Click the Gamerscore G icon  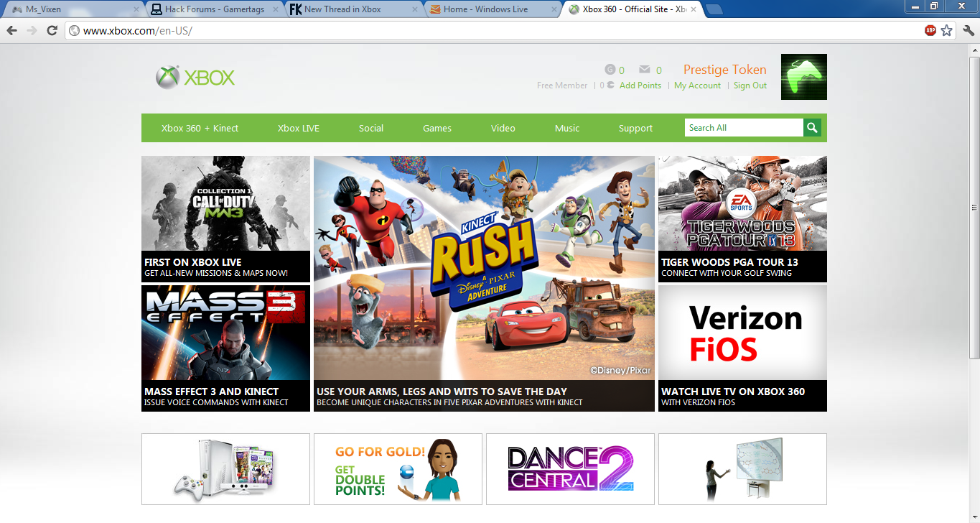(x=610, y=70)
